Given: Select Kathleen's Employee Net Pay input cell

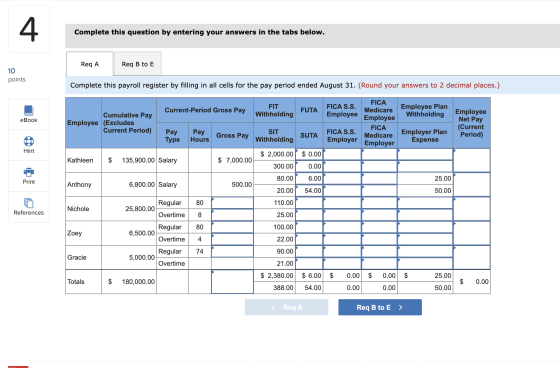Looking at the screenshot, I should [472, 160].
